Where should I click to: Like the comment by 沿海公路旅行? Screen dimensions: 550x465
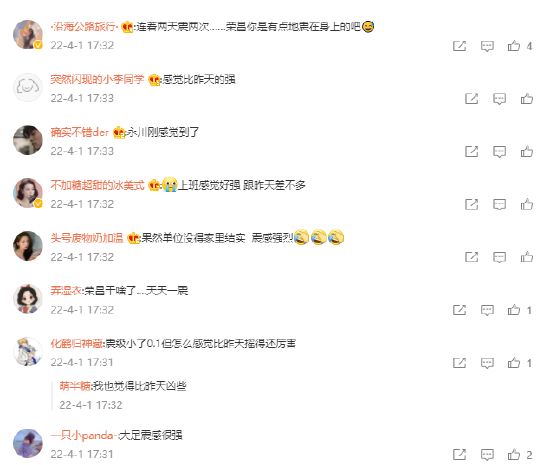pyautogui.click(x=514, y=46)
